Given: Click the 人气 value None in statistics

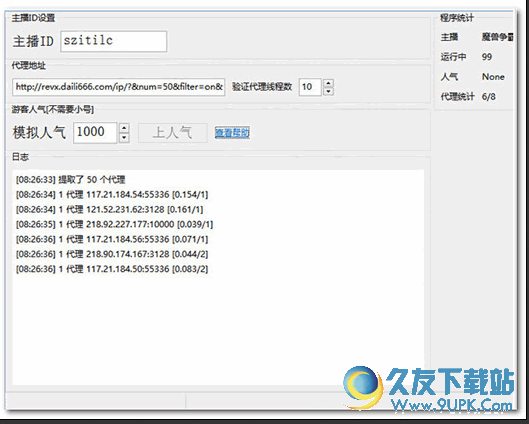Looking at the screenshot, I should tap(493, 77).
